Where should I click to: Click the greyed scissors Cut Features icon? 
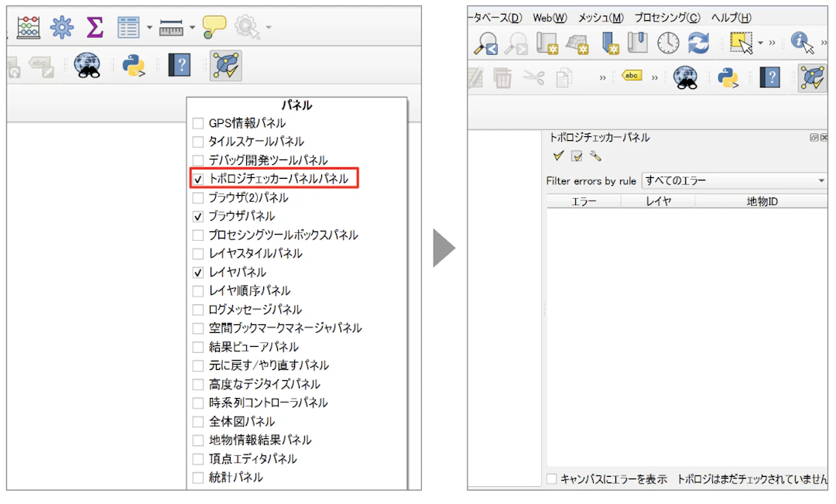tap(533, 78)
